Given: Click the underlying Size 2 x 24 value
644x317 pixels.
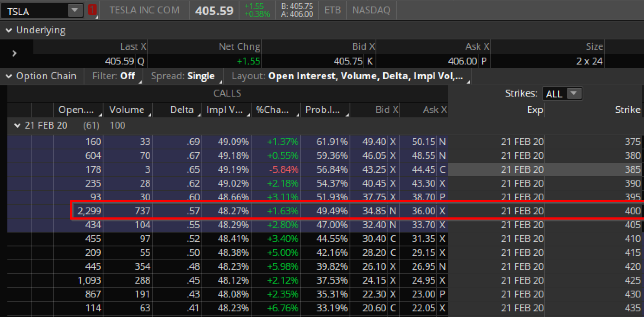Looking at the screenshot, I should pyautogui.click(x=589, y=61).
